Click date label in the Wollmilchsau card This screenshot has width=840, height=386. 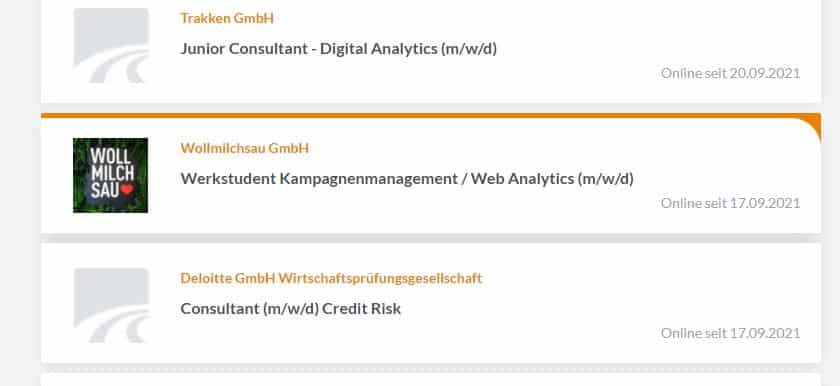click(x=730, y=203)
